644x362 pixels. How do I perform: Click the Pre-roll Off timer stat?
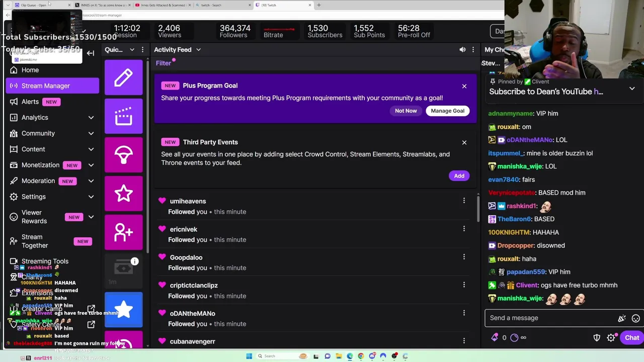point(414,31)
